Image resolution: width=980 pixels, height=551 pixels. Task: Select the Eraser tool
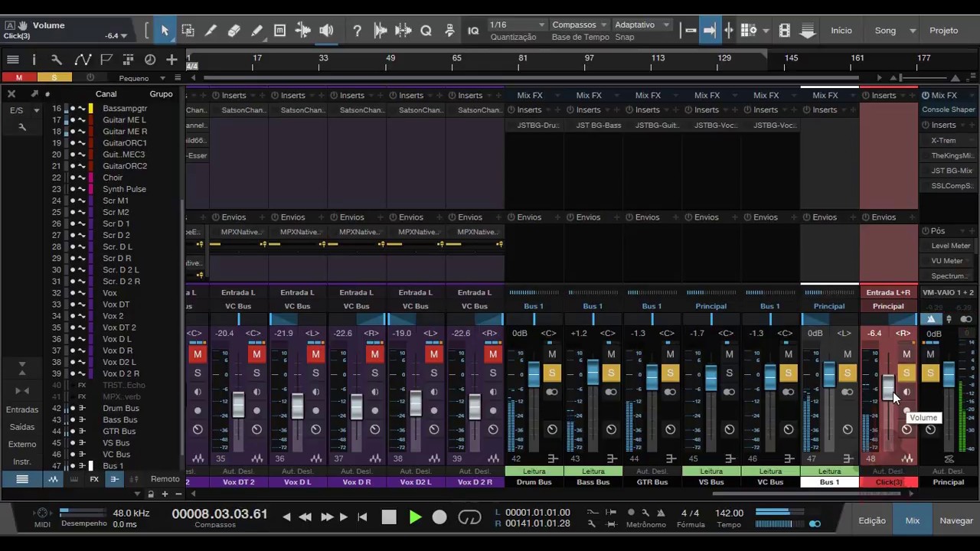coord(234,31)
